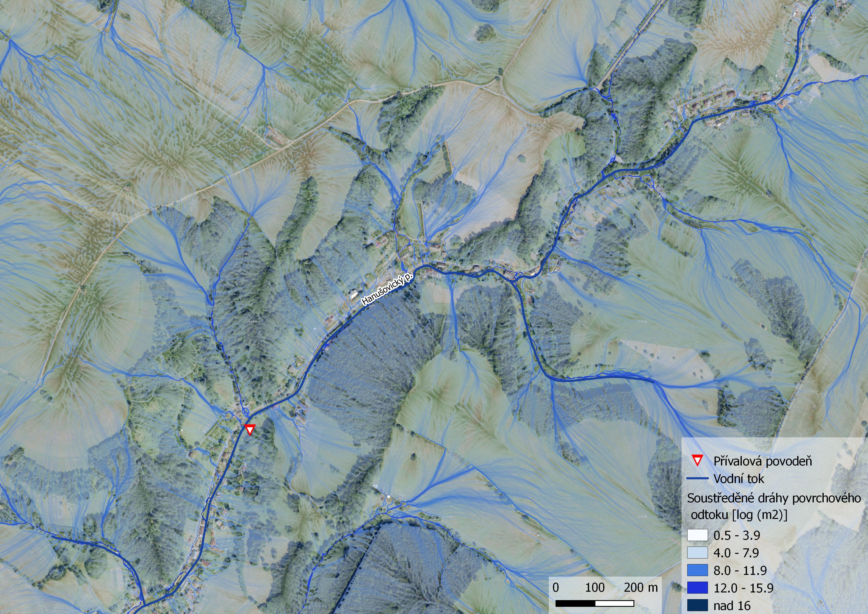Click the 'nad 16' legend value

pyautogui.click(x=732, y=606)
